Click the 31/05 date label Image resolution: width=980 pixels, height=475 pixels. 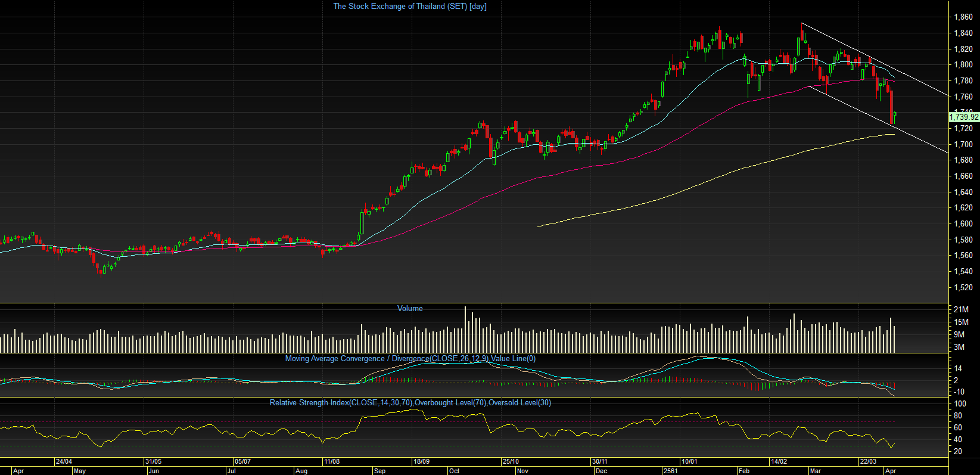153,462
